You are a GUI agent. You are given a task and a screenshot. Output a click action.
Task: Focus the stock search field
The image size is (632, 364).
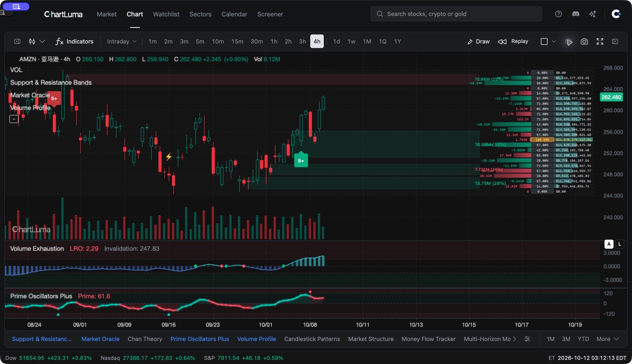coord(456,14)
